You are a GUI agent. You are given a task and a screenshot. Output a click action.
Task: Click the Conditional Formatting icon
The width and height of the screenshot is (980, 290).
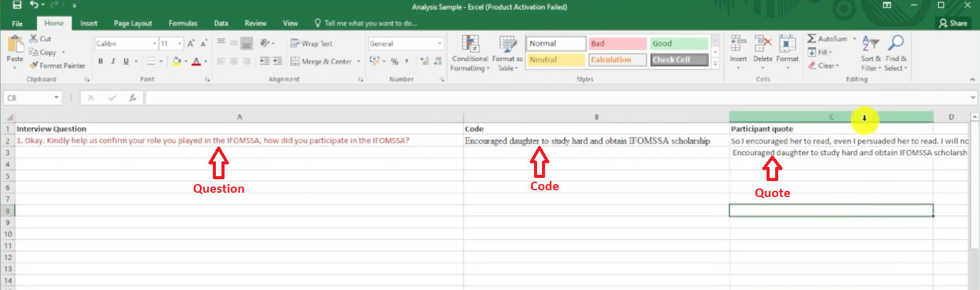[x=471, y=45]
